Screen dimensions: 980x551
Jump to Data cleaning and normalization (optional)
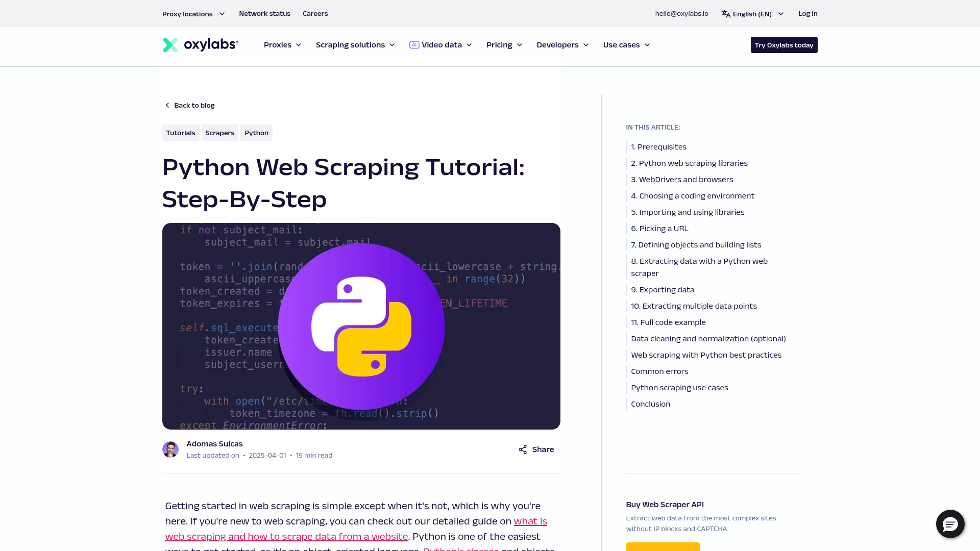708,339
